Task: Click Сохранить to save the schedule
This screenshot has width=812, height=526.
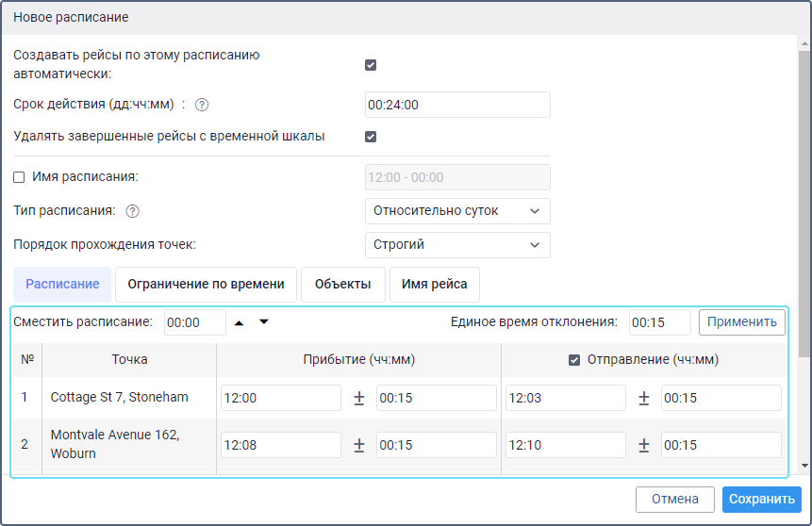Action: (761, 500)
